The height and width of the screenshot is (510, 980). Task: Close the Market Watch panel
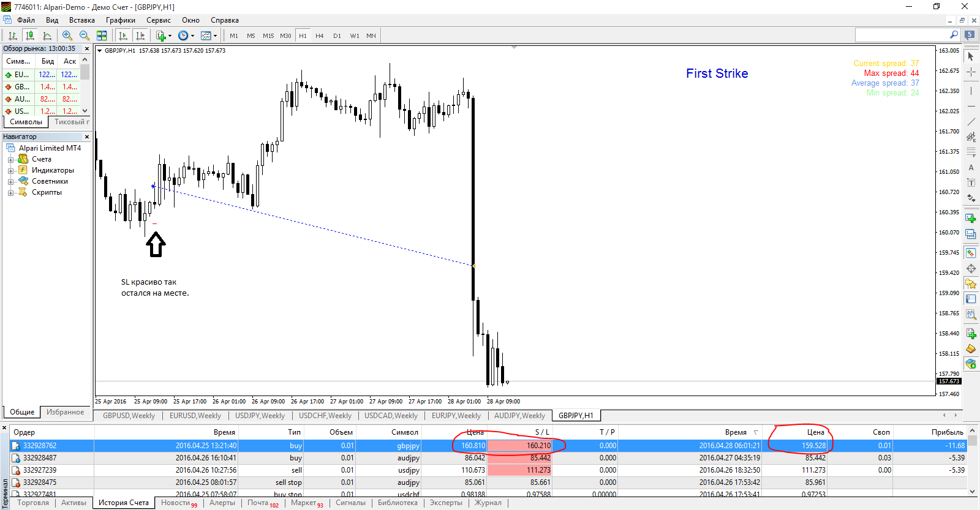[86, 48]
